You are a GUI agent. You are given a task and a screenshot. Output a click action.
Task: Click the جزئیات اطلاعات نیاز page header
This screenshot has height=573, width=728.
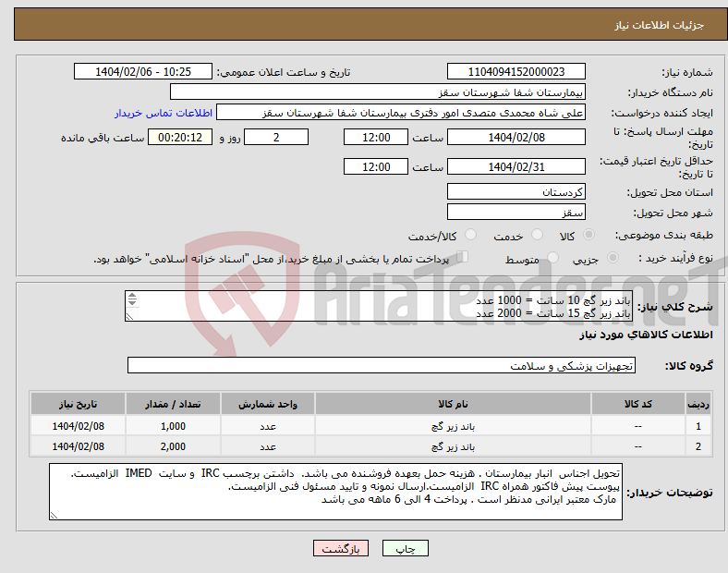[x=660, y=25]
